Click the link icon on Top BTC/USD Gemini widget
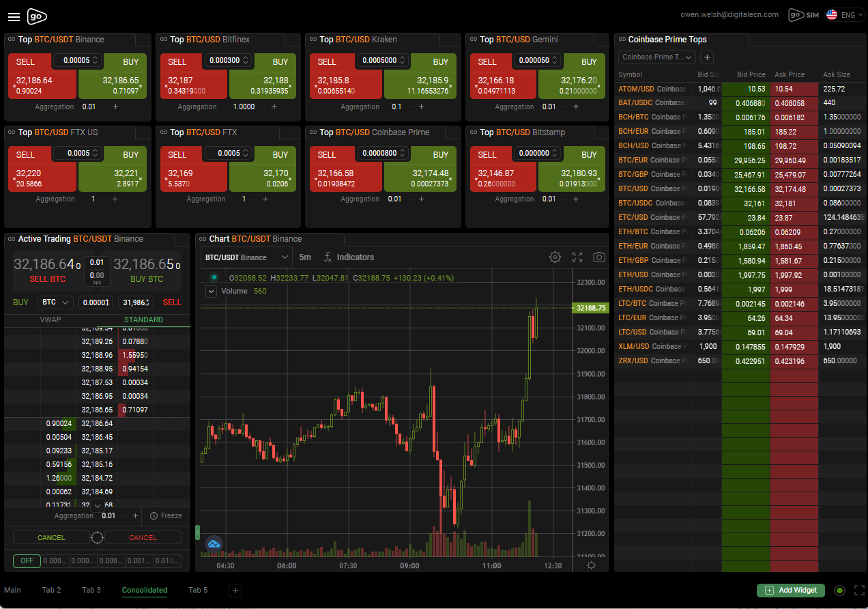868x609 pixels. (473, 40)
